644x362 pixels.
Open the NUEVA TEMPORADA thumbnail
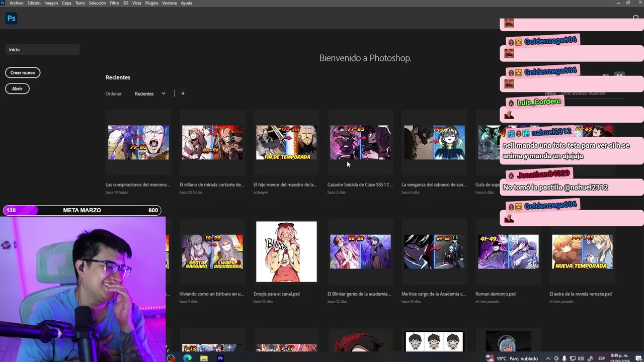582,252
